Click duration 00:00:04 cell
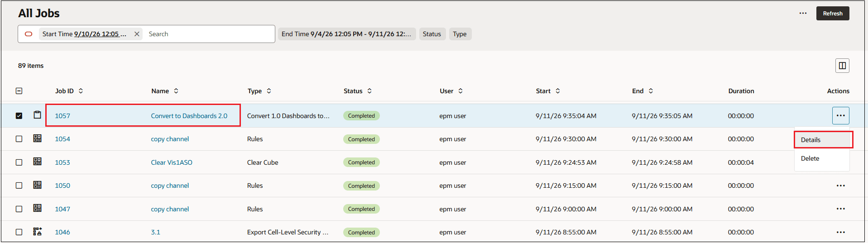Image resolution: width=868 pixels, height=243 pixels. click(741, 162)
